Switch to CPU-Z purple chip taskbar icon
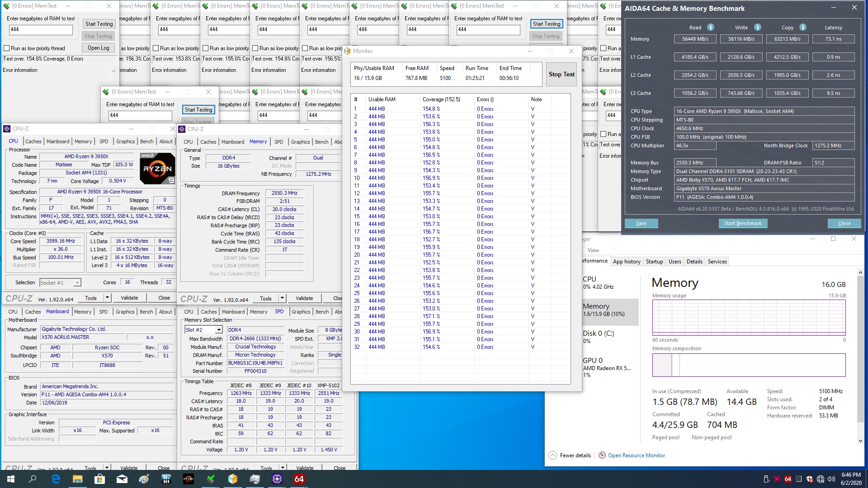The width and height of the screenshot is (868, 488). [x=277, y=479]
